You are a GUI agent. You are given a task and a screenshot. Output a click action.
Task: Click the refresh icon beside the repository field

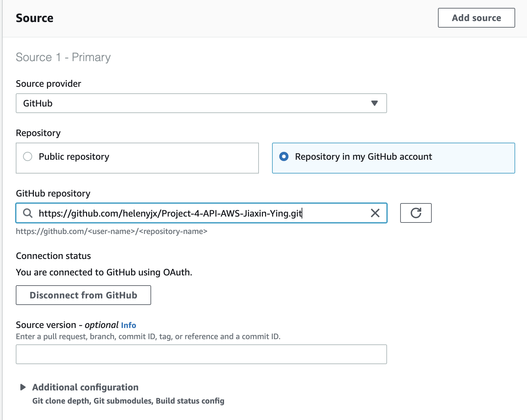416,213
